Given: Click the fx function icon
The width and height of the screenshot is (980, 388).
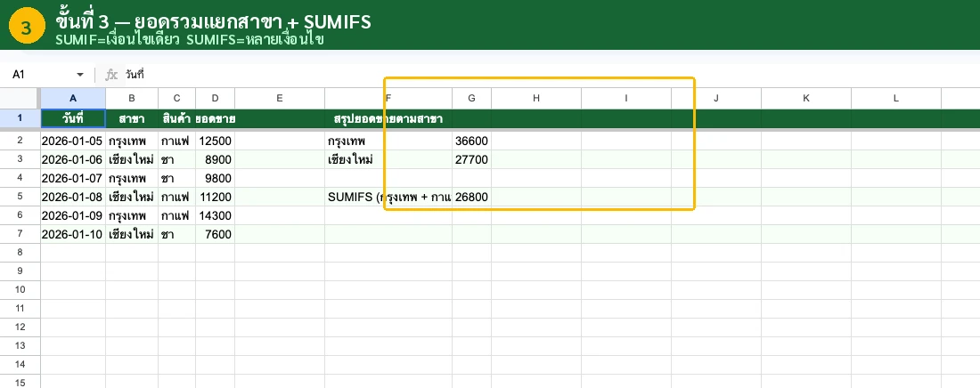Looking at the screenshot, I should coord(111,75).
